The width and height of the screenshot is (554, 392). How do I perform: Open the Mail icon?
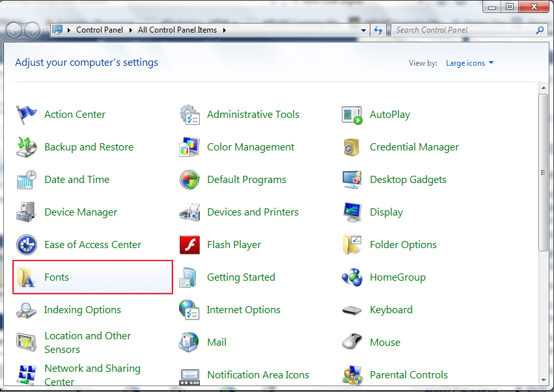click(189, 342)
